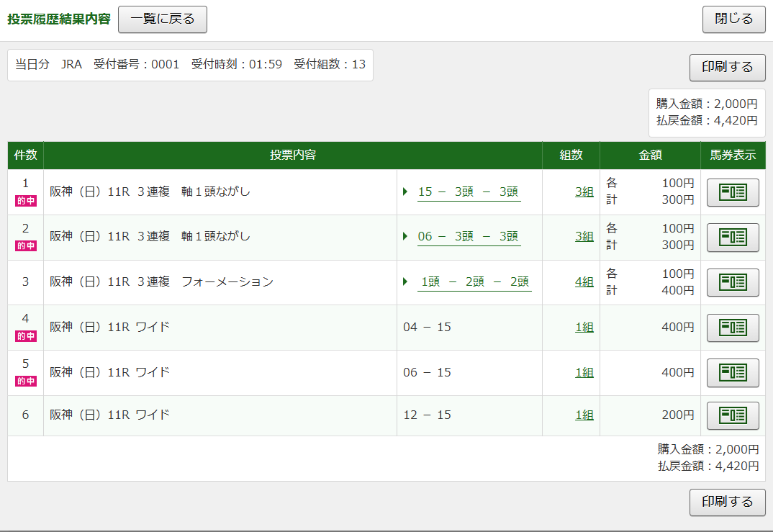Select the 200円 amount in row 6

678,415
